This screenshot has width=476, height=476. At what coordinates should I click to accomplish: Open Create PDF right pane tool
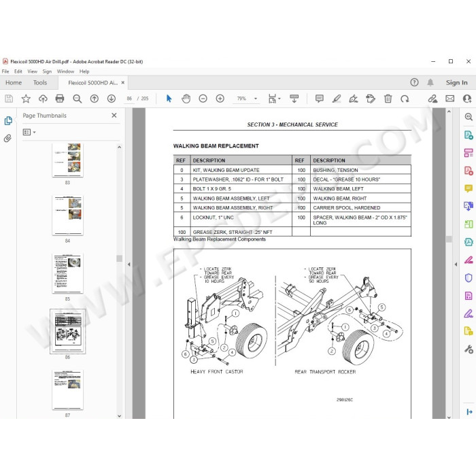click(x=469, y=171)
